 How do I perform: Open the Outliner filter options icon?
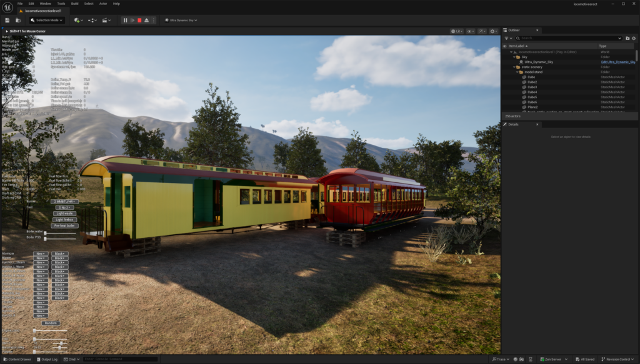pos(508,38)
